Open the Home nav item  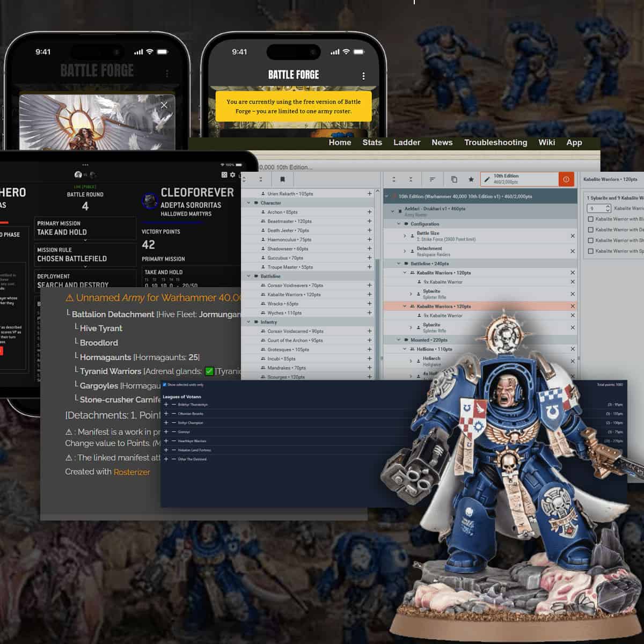[x=340, y=142]
